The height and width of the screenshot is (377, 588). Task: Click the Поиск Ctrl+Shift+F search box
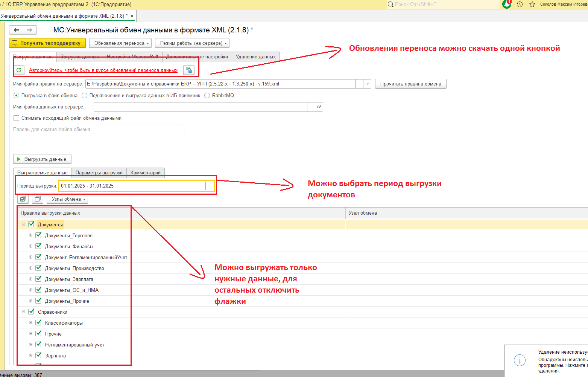pyautogui.click(x=443, y=4)
